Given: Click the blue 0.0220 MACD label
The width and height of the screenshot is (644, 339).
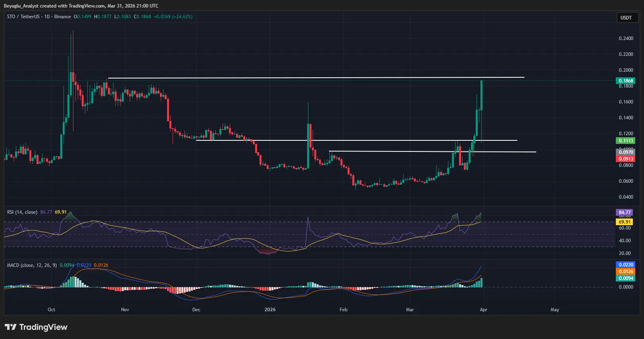Looking at the screenshot, I should 626,265.
